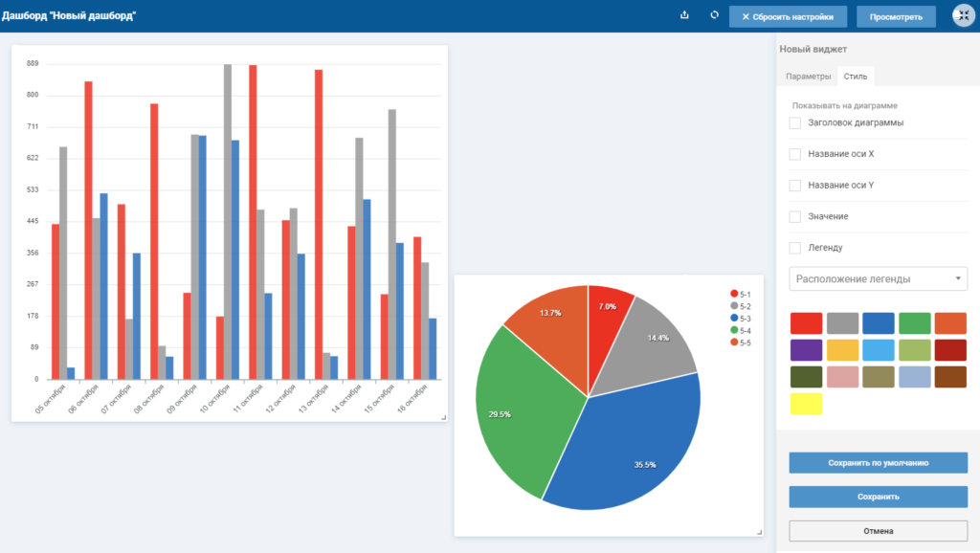Click the 5-4 green legend marker
The width and height of the screenshot is (980, 553).
click(x=734, y=330)
